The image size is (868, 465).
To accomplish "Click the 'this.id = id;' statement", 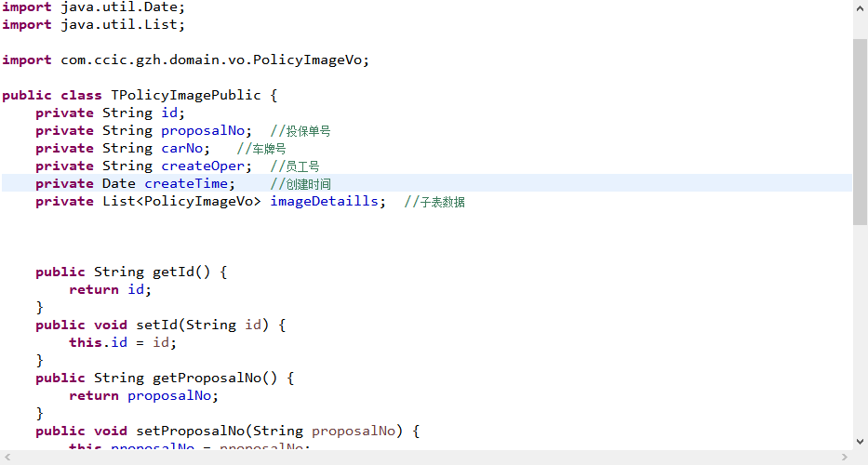I will coord(123,342).
